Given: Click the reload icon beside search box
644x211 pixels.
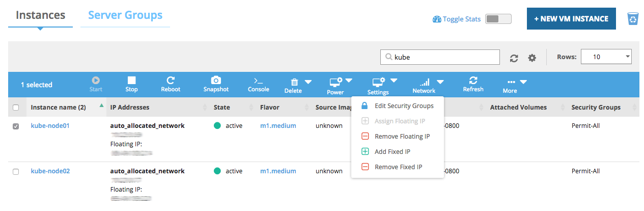Looking at the screenshot, I should [514, 58].
